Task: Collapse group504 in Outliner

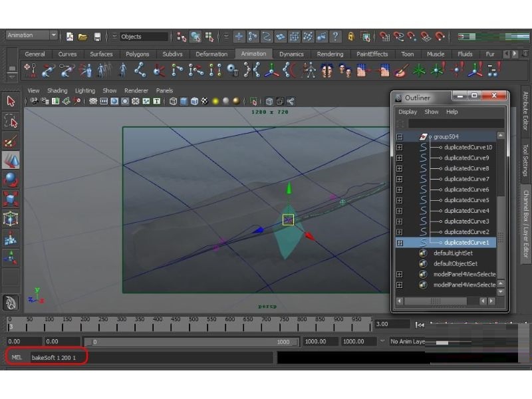Action: tap(400, 137)
